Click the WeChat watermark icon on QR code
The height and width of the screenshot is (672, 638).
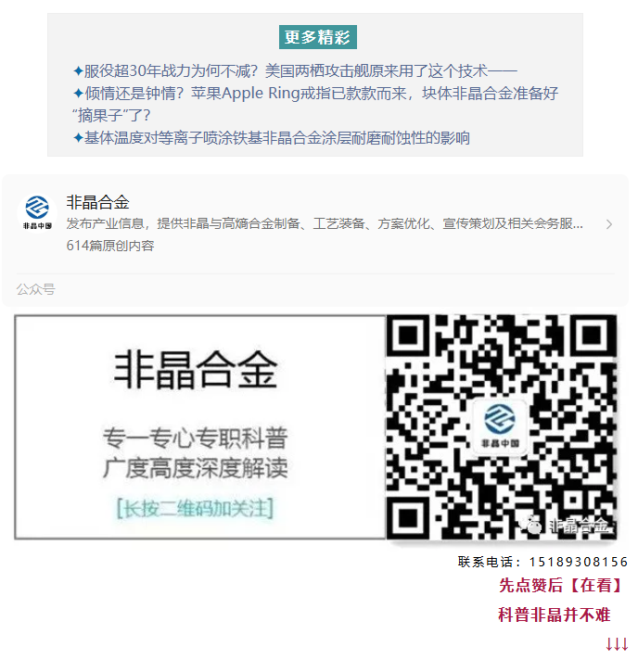click(x=530, y=524)
